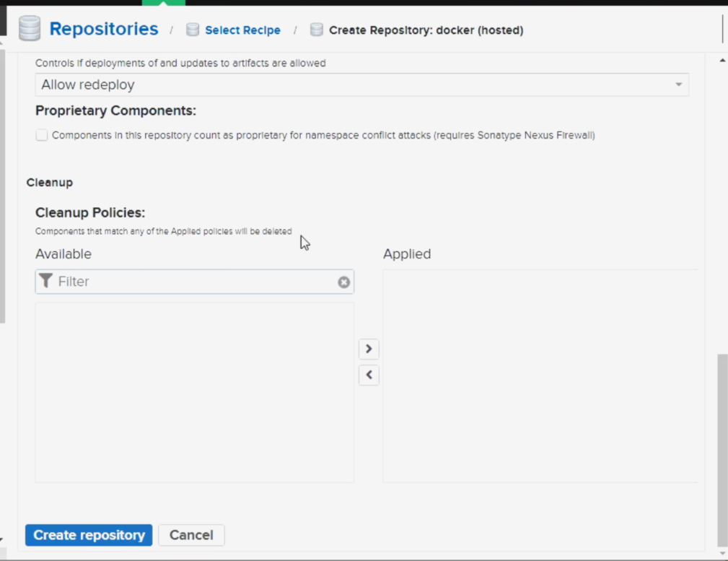Click the Repositories database icon
Image resolution: width=728 pixels, height=561 pixels.
point(30,28)
